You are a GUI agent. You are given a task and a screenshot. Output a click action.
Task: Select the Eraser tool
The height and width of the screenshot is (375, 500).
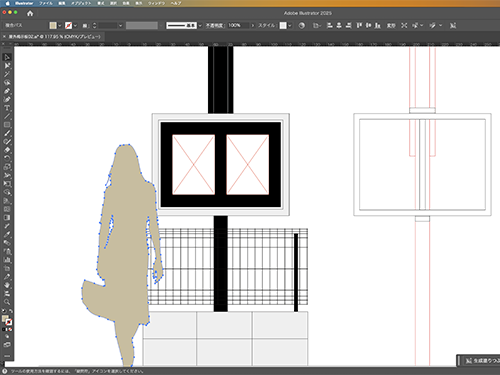[x=7, y=150]
